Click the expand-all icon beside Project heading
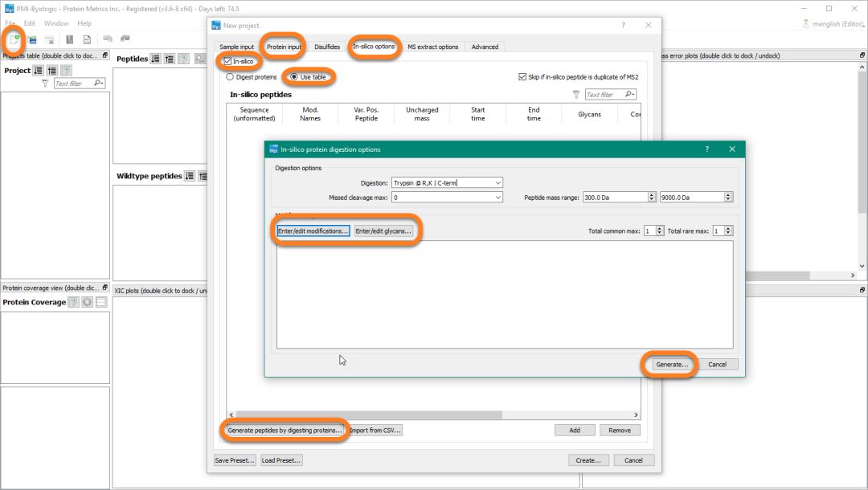868x490 pixels. coord(39,71)
